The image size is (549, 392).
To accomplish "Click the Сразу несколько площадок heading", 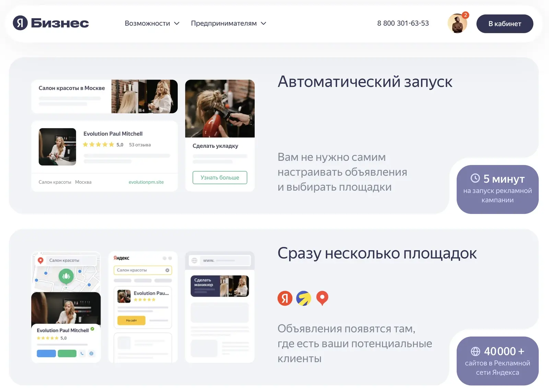I will [x=377, y=253].
